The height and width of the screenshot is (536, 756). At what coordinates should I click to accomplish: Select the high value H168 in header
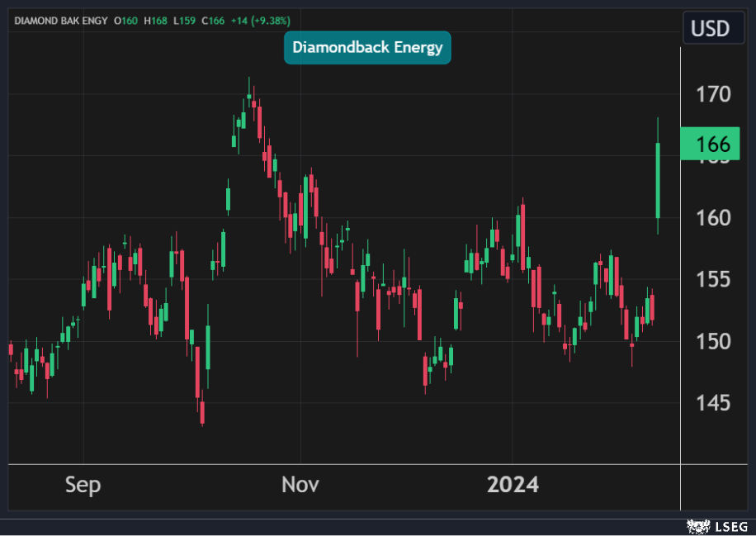(156, 20)
